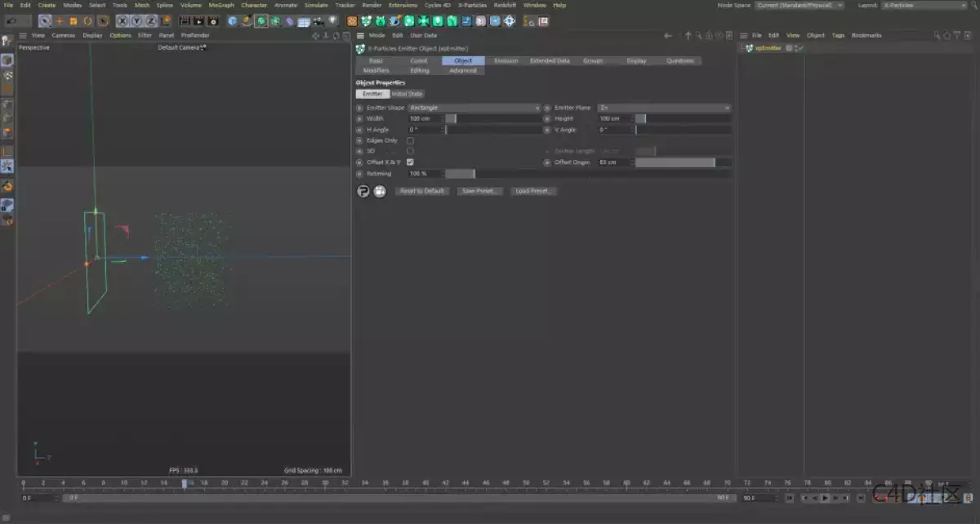Viewport: 980px width, 524px height.
Task: Click an X-Particles emitter icon in the toolbar
Action: (x=365, y=21)
